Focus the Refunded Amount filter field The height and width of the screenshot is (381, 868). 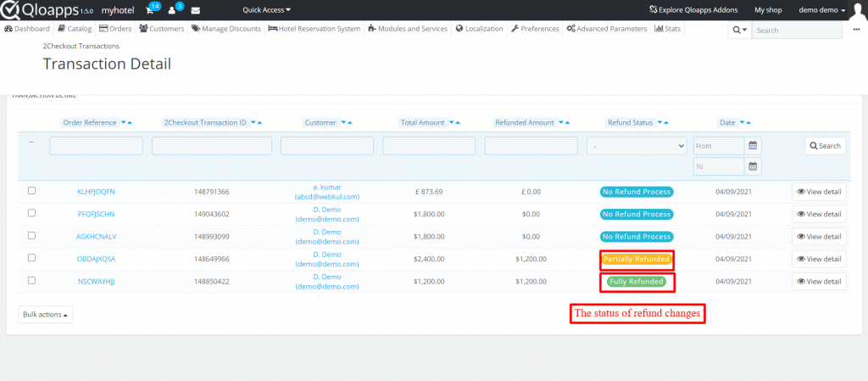coord(531,146)
